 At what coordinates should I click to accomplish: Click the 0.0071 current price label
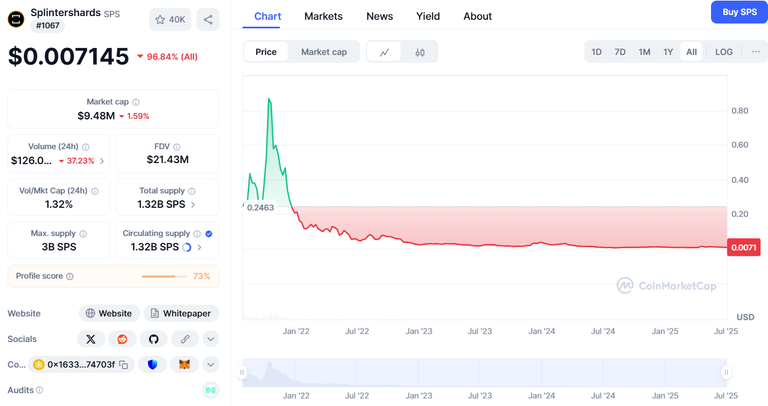pyautogui.click(x=744, y=247)
